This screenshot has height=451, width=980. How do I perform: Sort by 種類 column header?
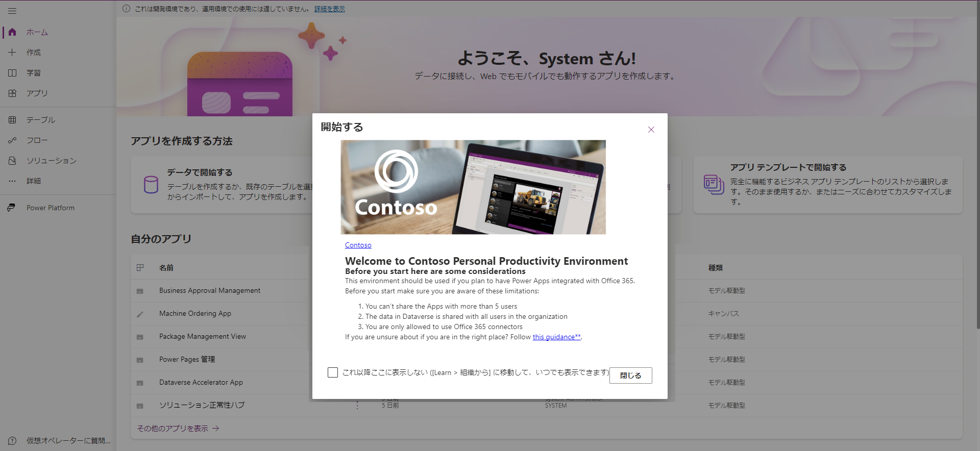coord(716,268)
